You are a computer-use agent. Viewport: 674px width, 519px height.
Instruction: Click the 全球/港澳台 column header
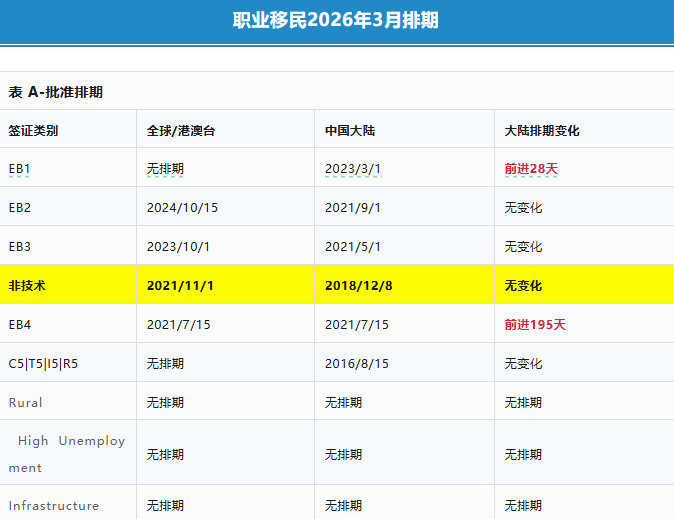[181, 131]
